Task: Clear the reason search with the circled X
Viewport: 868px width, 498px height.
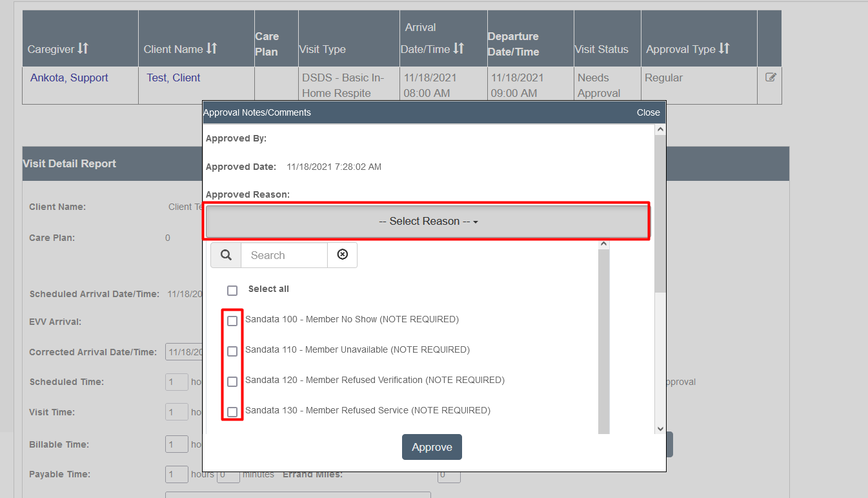Action: click(x=342, y=255)
